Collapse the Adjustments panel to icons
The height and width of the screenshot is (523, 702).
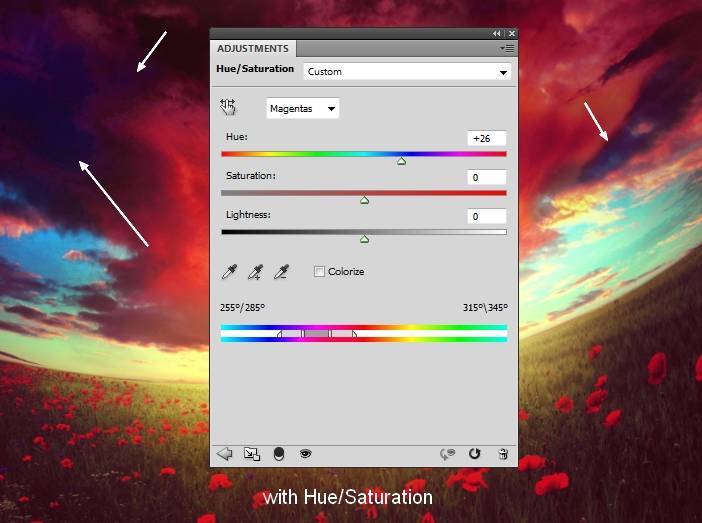(x=497, y=34)
